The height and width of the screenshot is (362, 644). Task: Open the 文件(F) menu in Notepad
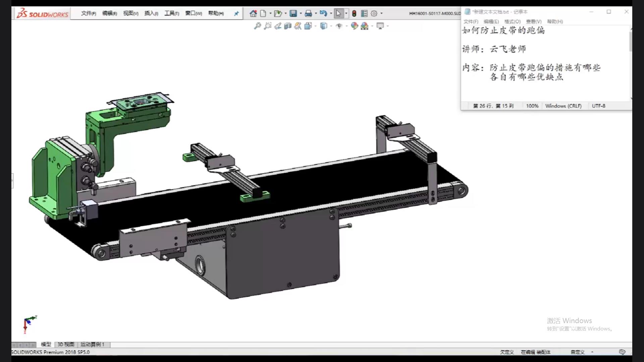[471, 21]
